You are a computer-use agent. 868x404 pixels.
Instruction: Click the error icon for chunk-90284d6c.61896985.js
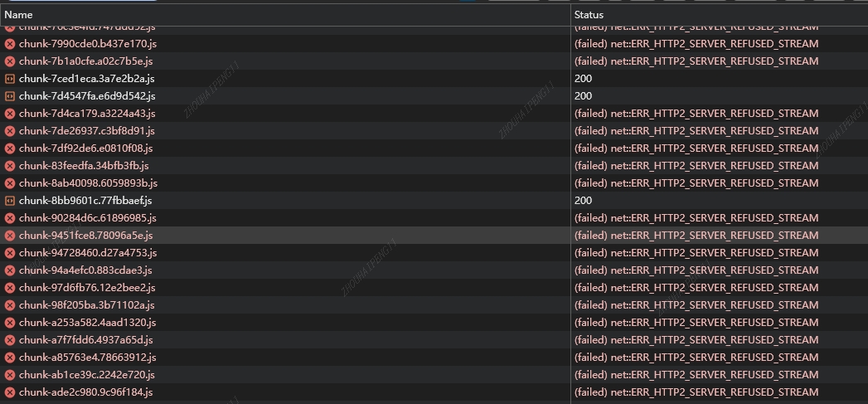click(x=9, y=218)
